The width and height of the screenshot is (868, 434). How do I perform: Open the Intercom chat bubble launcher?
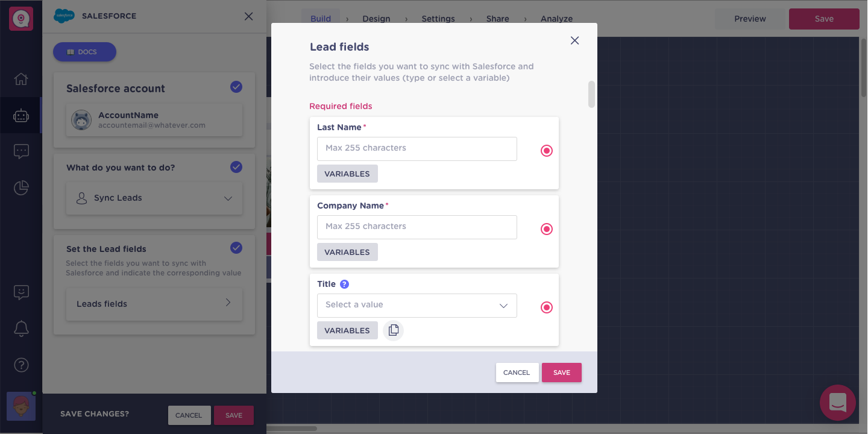coord(838,402)
